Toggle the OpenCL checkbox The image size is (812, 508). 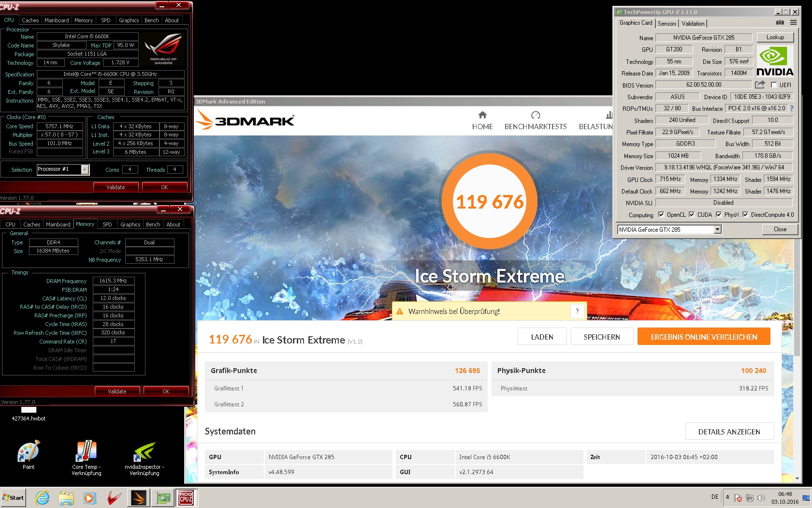(661, 214)
